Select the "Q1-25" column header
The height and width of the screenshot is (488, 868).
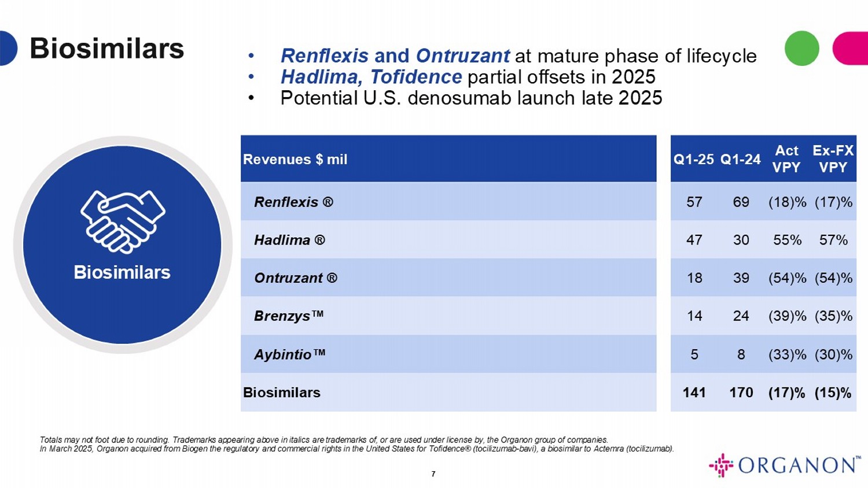point(694,160)
